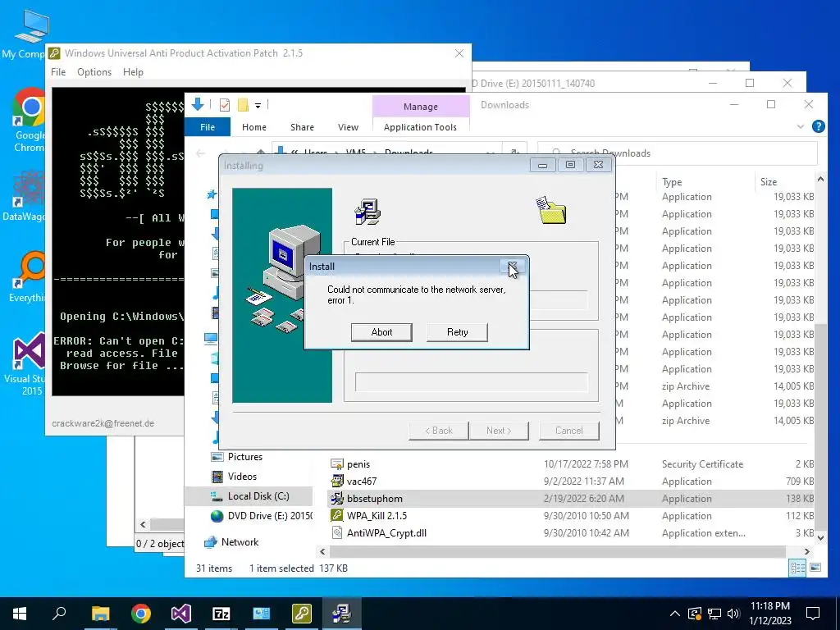Click the Properties quick access icon
This screenshot has width=840, height=630.
225,104
